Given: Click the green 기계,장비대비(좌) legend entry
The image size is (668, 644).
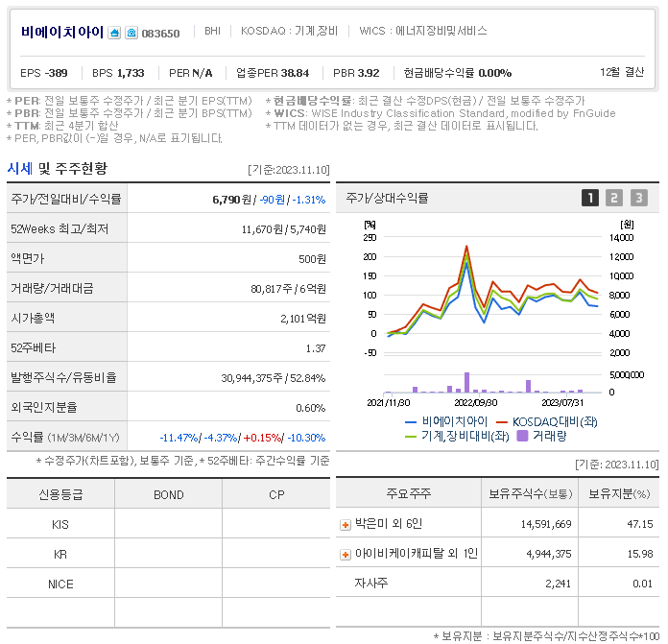Looking at the screenshot, I should (x=457, y=436).
